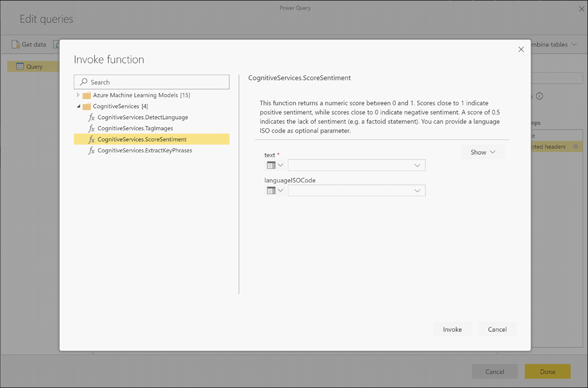
Task: Open type chevron next to text parameter icon
Action: click(x=280, y=165)
